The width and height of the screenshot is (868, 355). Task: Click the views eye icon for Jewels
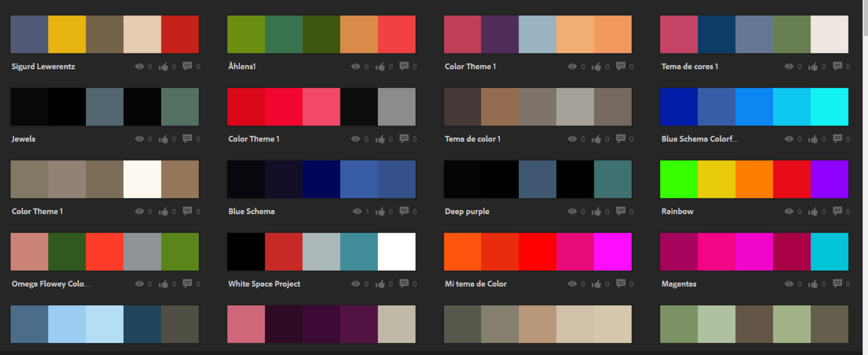tap(139, 139)
